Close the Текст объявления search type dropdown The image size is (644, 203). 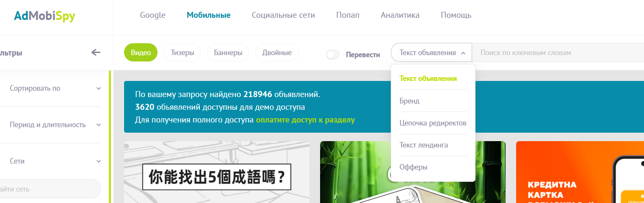[x=431, y=53]
